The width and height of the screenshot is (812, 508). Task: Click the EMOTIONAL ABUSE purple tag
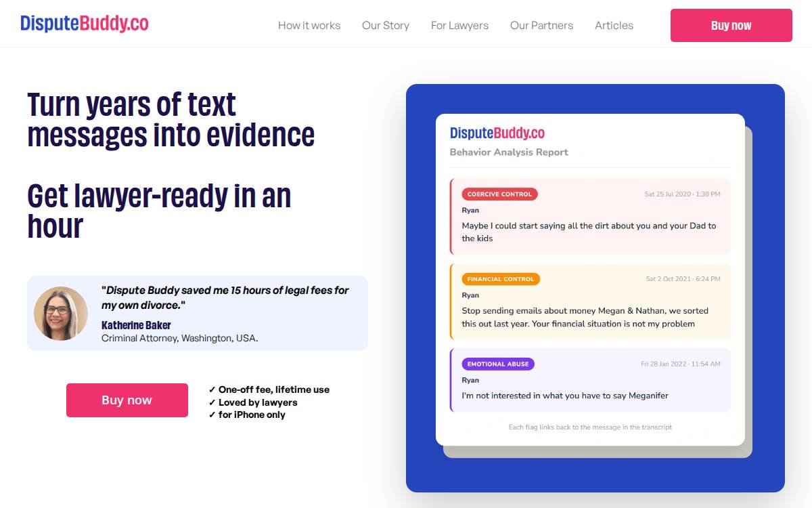498,364
